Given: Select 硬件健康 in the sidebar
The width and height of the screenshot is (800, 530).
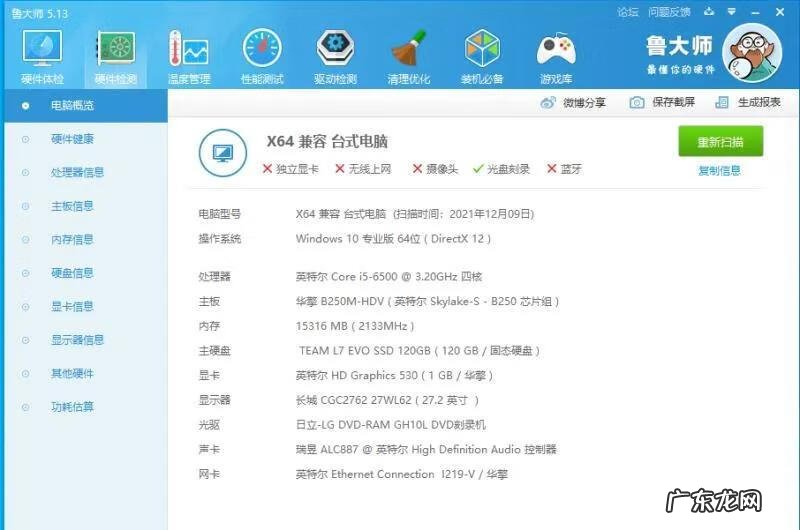Looking at the screenshot, I should point(86,139).
